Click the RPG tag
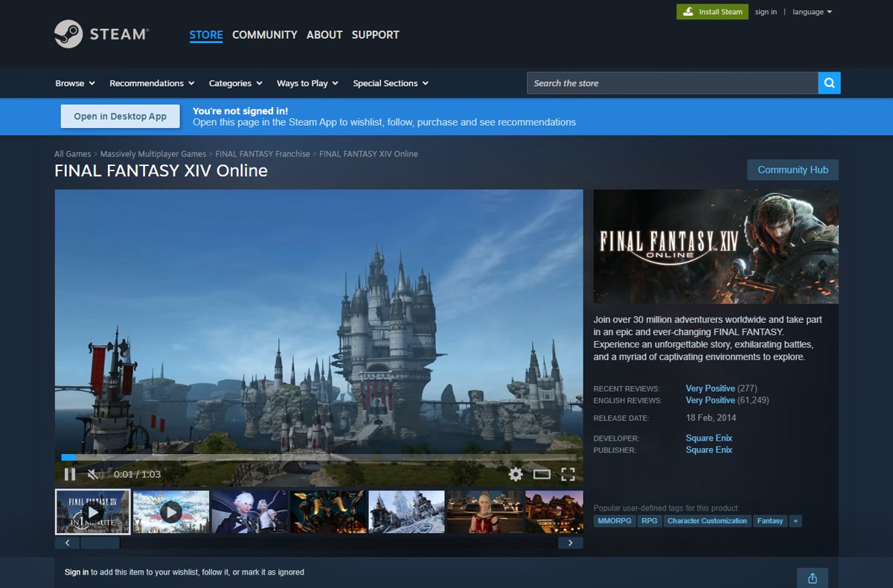Screen dimensions: 893x588 click(650, 521)
